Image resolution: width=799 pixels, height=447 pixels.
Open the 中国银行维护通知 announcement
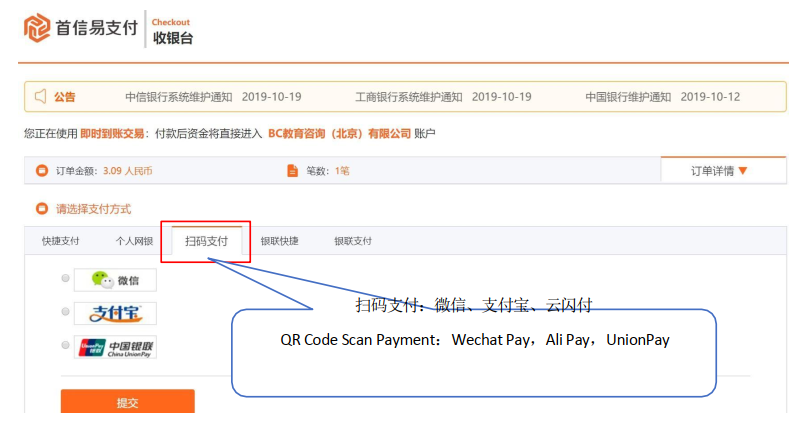[628, 97]
